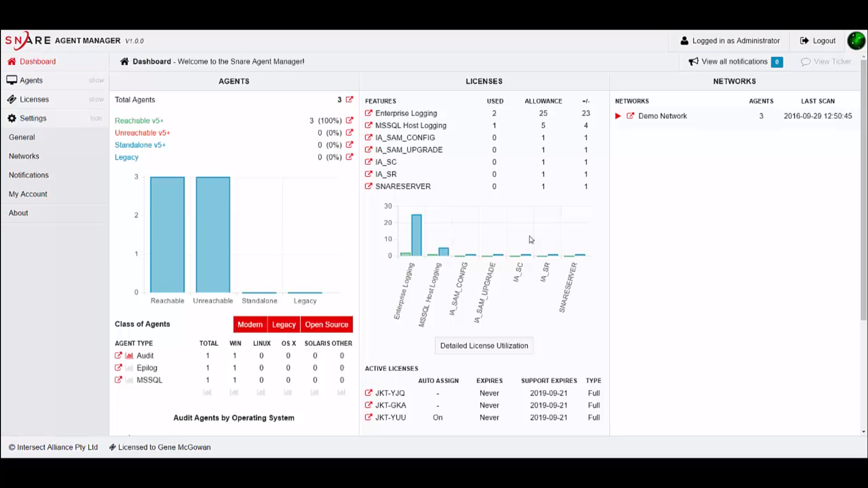Toggle the Modern agent class filter
The image size is (868, 488).
[250, 324]
